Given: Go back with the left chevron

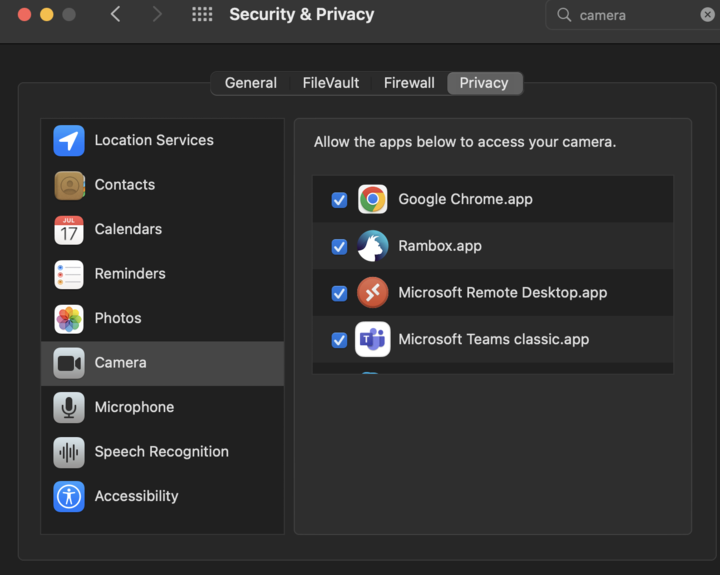Looking at the screenshot, I should 116,14.
